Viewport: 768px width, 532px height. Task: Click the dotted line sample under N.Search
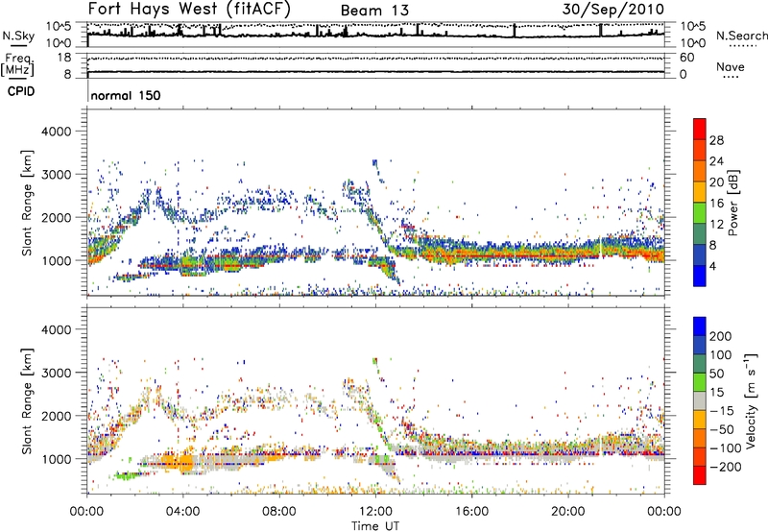(x=742, y=46)
